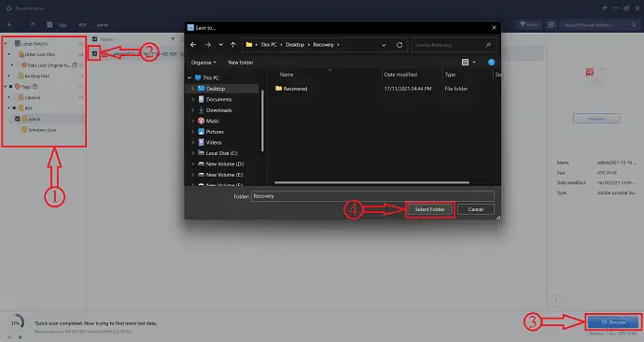Select Recovery in address breadcrumb
Image resolution: width=644 pixels, height=342 pixels.
(323, 45)
